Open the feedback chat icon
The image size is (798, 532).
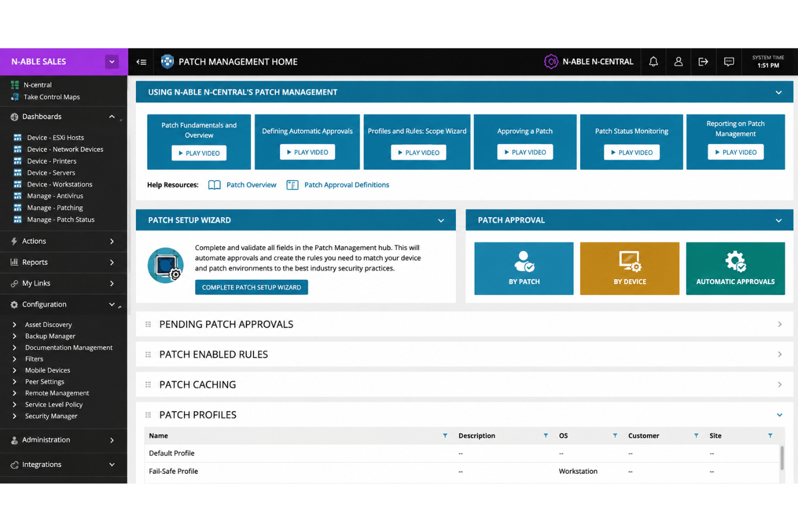click(728, 61)
